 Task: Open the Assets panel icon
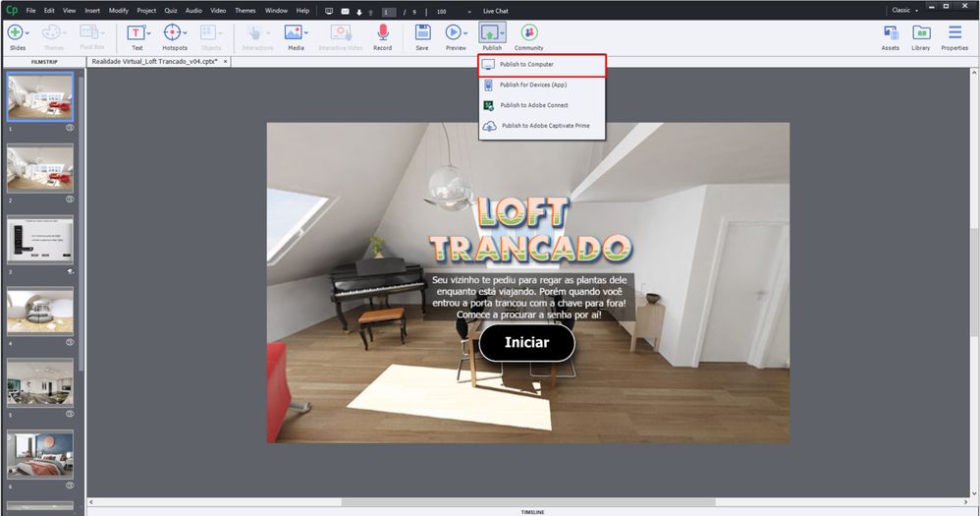890,32
